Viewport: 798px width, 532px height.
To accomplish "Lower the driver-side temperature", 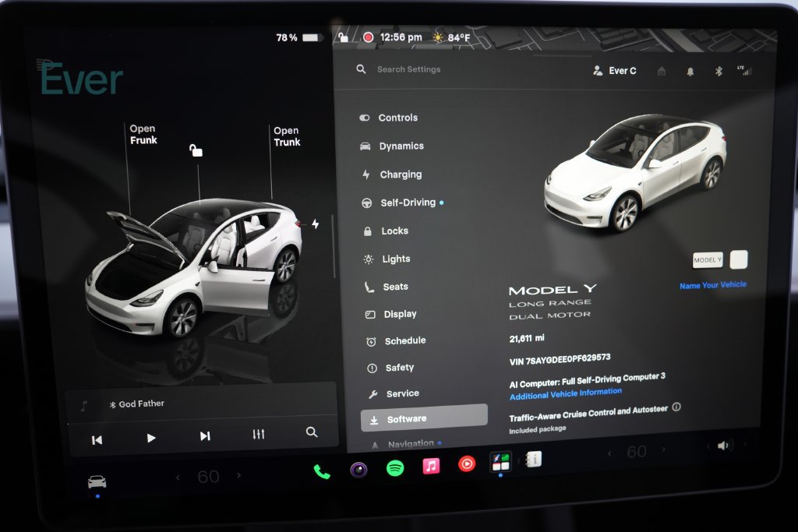I will (178, 477).
